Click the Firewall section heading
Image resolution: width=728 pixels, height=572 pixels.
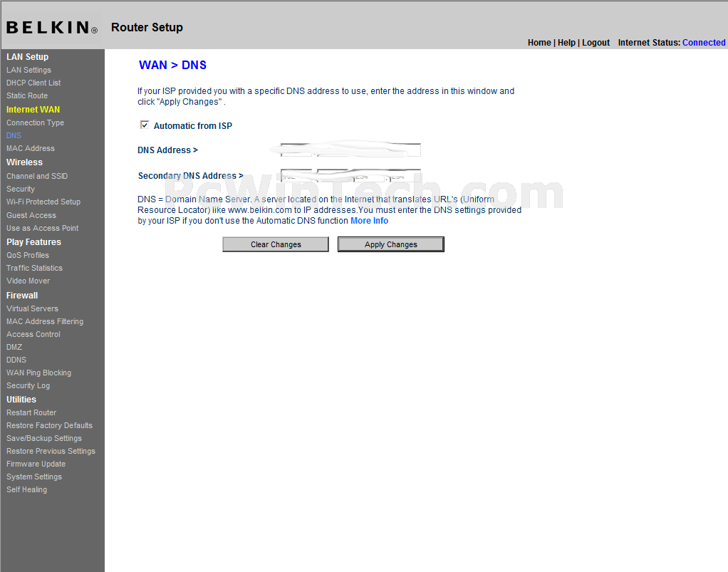tap(22, 296)
